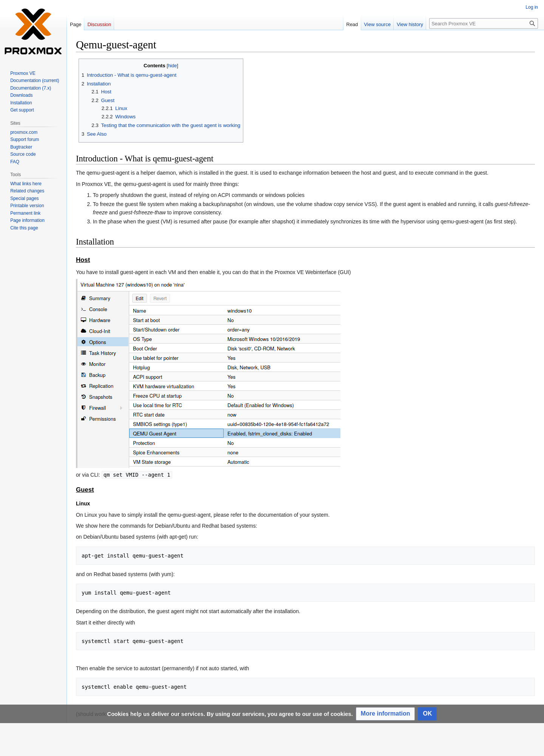This screenshot has width=544, height=756.
Task: Click the Task History list icon
Action: (x=83, y=353)
